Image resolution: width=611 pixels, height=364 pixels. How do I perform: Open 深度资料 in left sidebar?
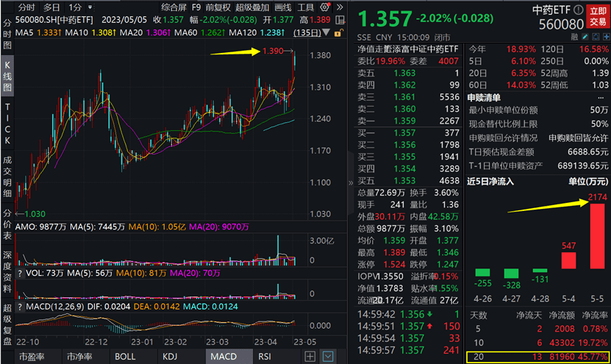pyautogui.click(x=7, y=272)
